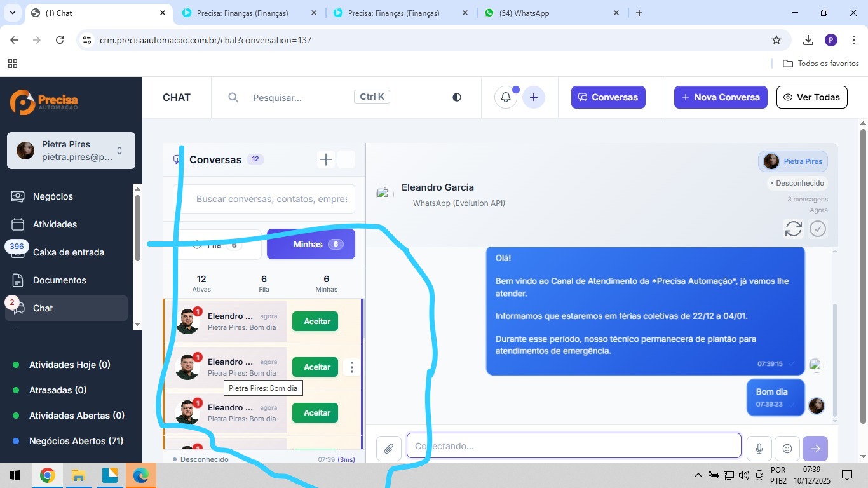Screen dimensions: 868x488
Task: Click the Buscar conversas search field
Action: 271,199
